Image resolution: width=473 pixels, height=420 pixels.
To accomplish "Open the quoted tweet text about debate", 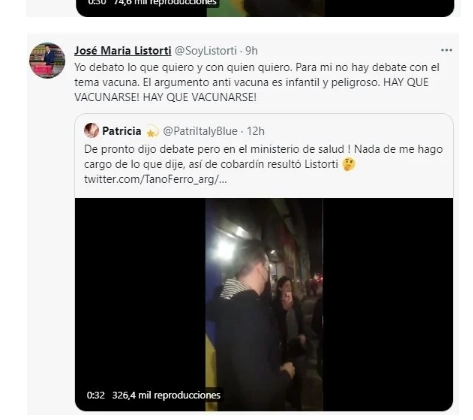I will (x=263, y=157).
